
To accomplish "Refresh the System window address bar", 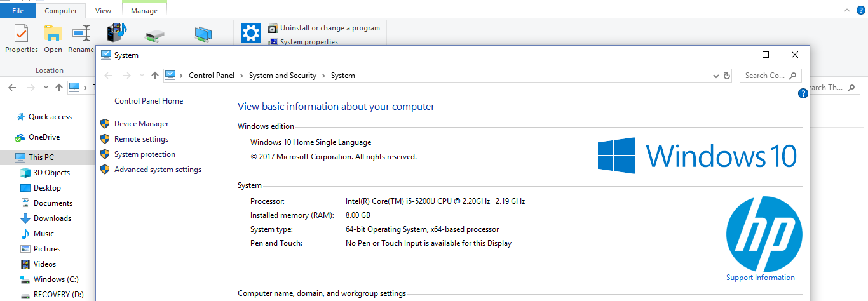I will tap(727, 76).
